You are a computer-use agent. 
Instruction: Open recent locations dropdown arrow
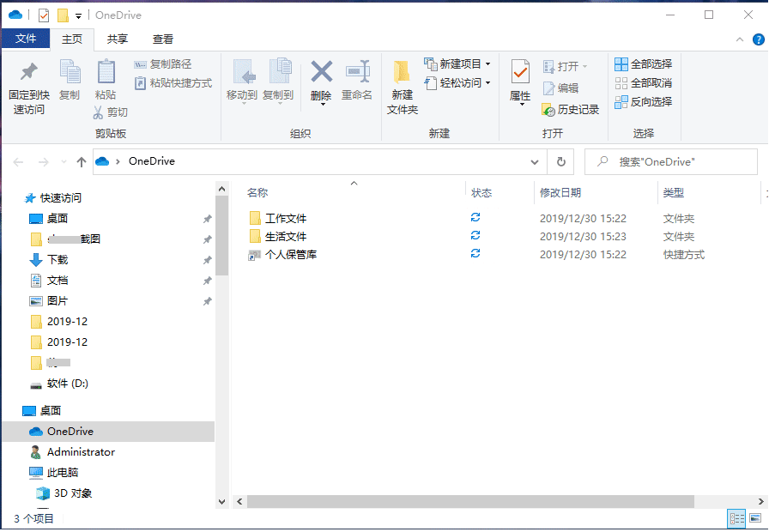click(64, 162)
